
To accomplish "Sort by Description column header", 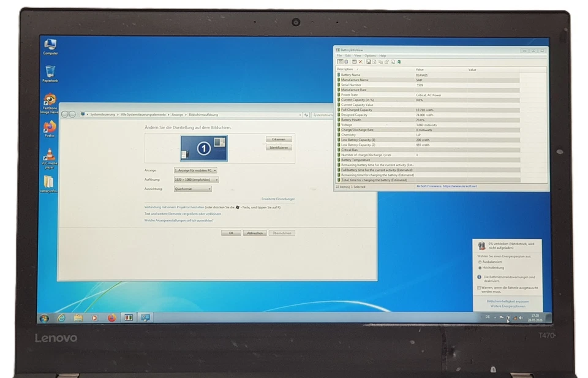I will [x=375, y=69].
